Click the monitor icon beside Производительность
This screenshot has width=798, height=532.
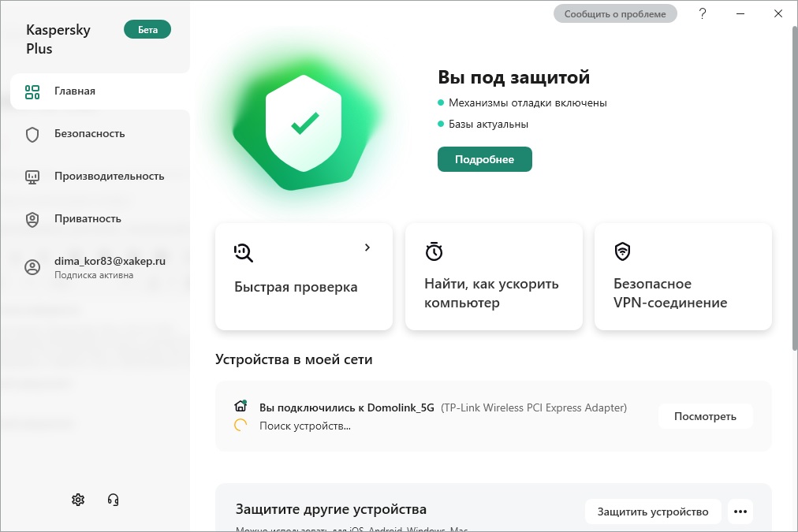32,177
